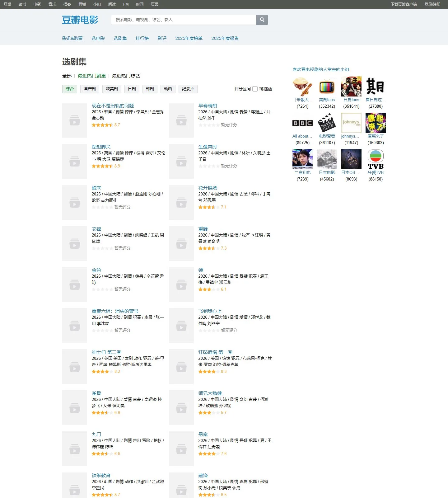Open the BBC All about group icon

tap(302, 123)
